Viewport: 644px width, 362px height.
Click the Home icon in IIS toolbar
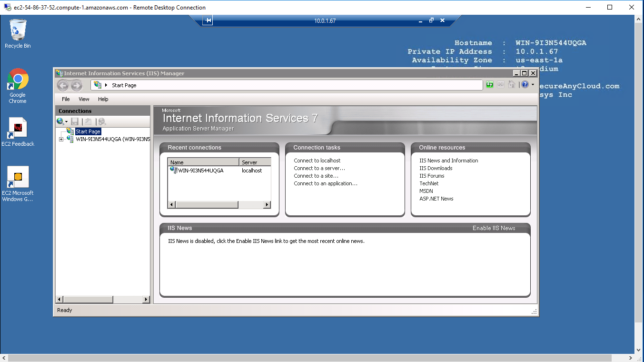tap(512, 85)
